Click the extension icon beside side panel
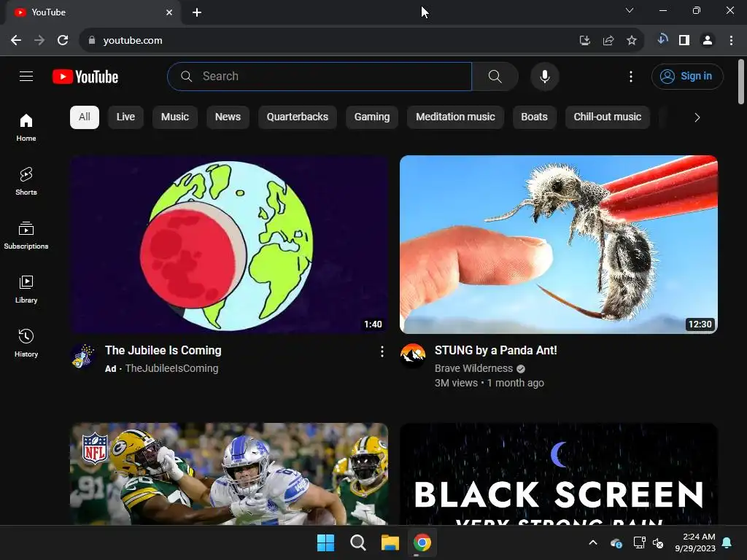The width and height of the screenshot is (747, 560). (x=662, y=39)
